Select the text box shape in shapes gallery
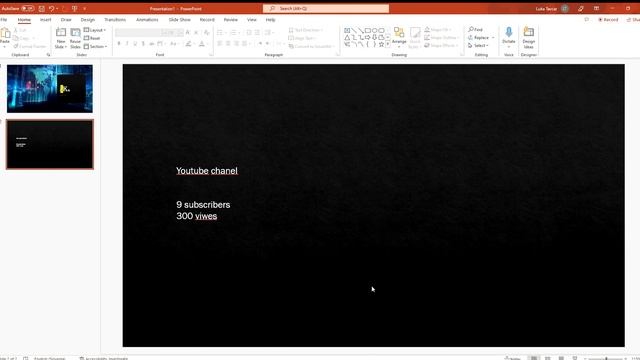The image size is (640, 360). (x=347, y=30)
